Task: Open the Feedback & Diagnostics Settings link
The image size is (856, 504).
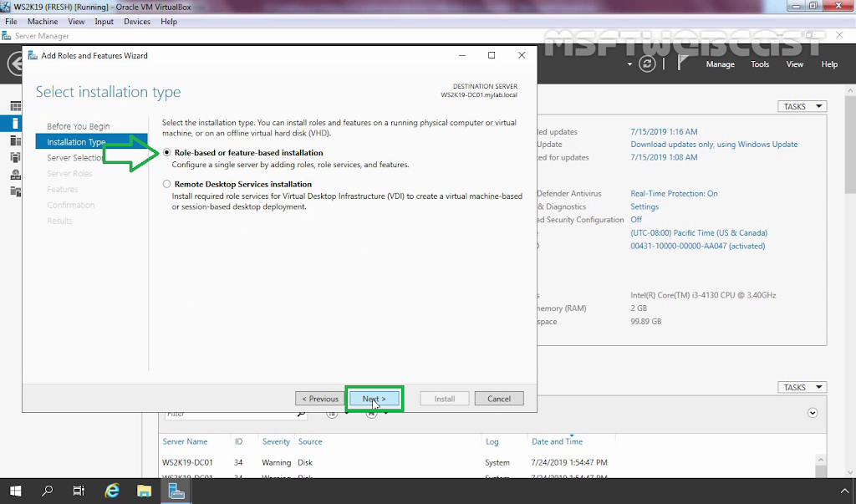Action: 645,207
